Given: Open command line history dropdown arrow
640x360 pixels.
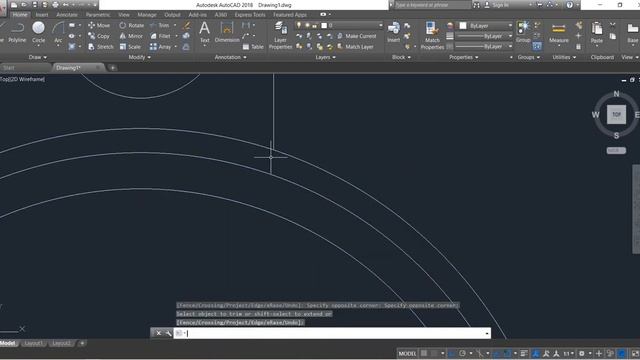Looking at the screenshot, I should (x=487, y=333).
